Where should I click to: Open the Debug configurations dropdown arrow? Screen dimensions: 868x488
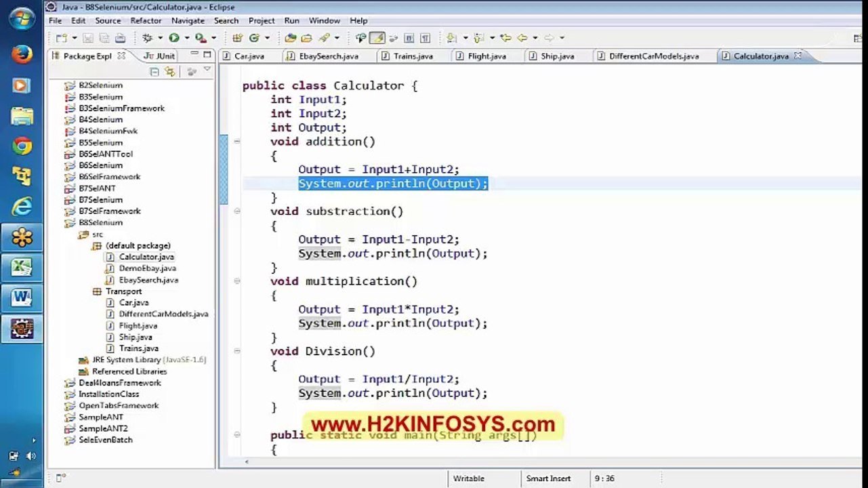click(x=160, y=38)
